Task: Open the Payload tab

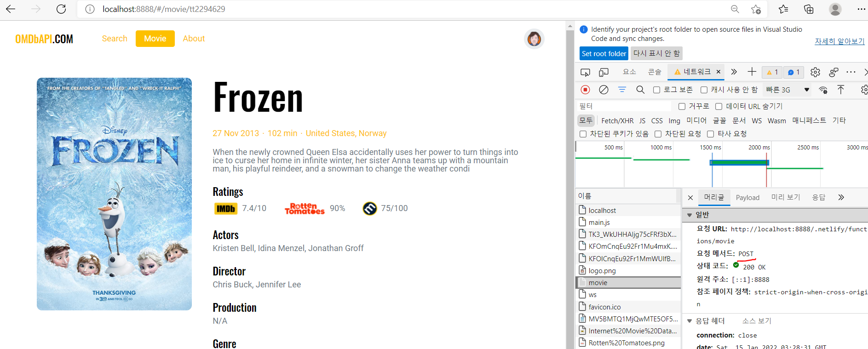Action: point(747,197)
